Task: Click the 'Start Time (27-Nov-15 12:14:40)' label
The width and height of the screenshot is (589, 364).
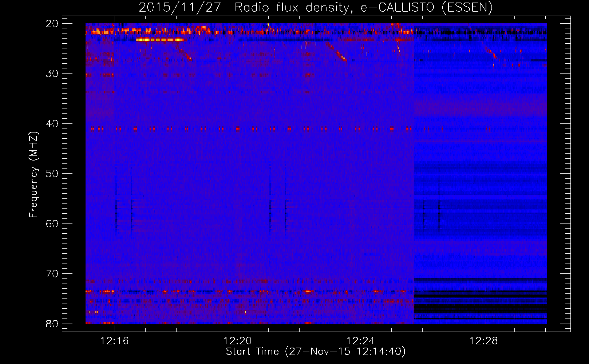Action: coord(316,352)
